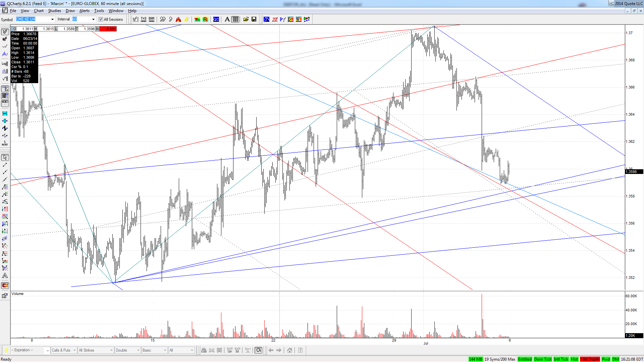Click the Log scale button in sidebar

5,64
